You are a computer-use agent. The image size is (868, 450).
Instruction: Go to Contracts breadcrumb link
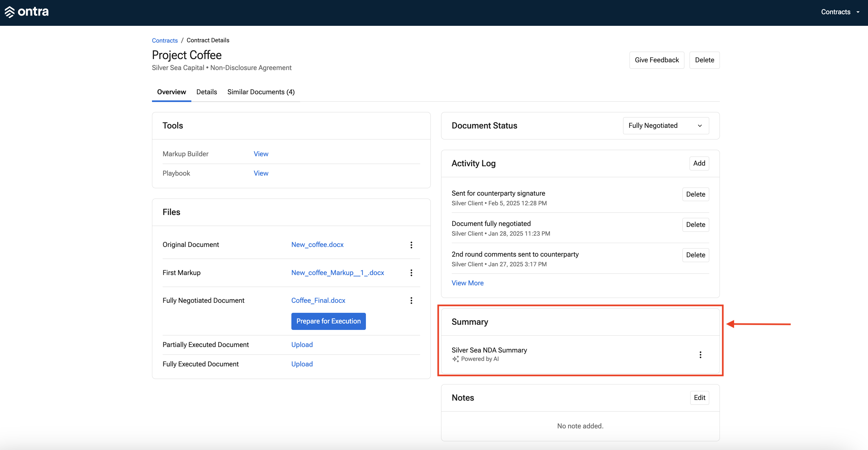[x=165, y=40]
